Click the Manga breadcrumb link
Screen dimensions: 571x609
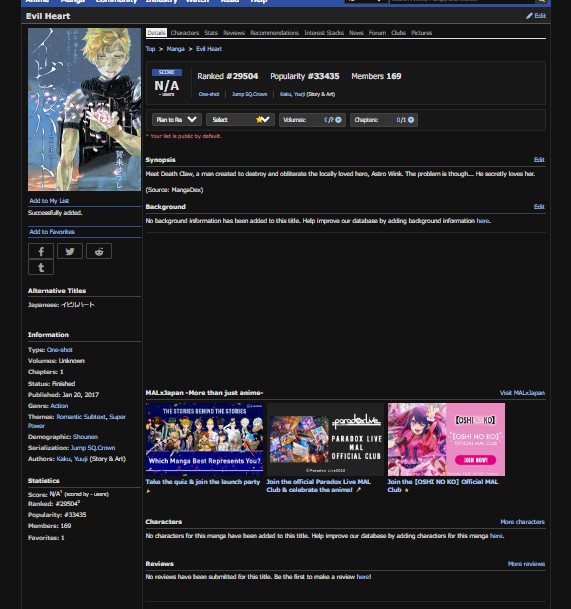(x=176, y=49)
